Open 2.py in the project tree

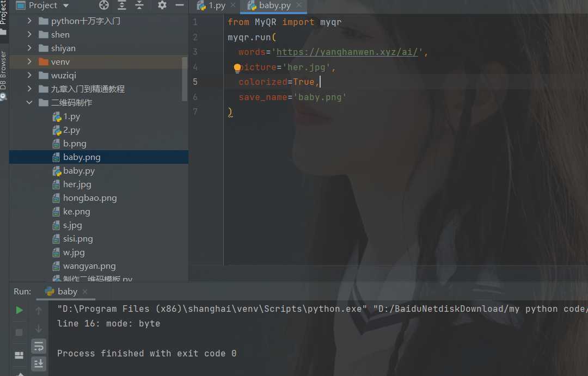[71, 130]
